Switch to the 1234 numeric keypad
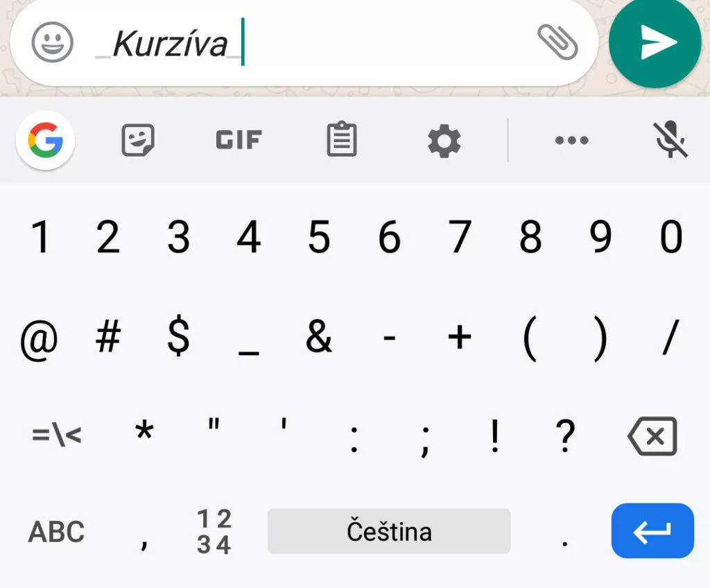This screenshot has height=588, width=710. click(214, 531)
